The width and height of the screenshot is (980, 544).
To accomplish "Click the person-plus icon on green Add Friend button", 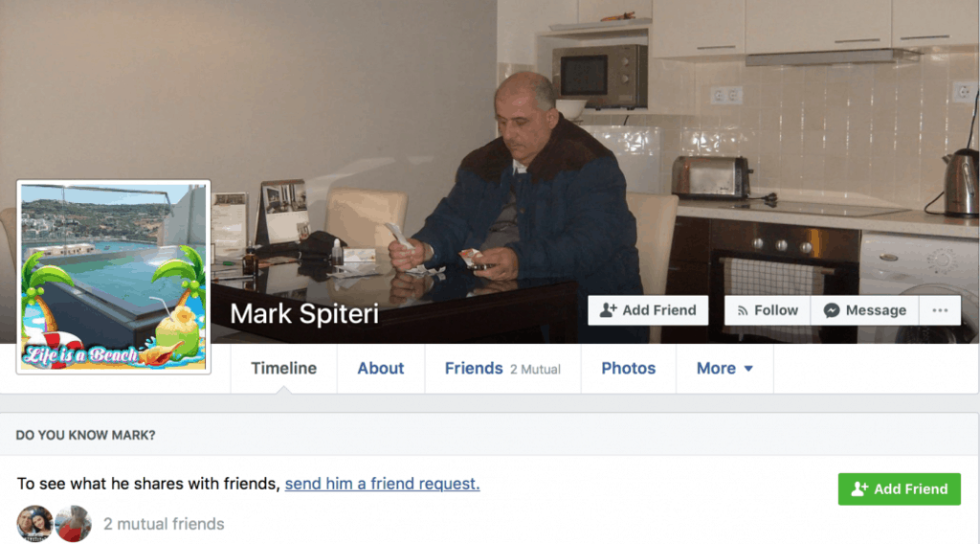I will (859, 489).
